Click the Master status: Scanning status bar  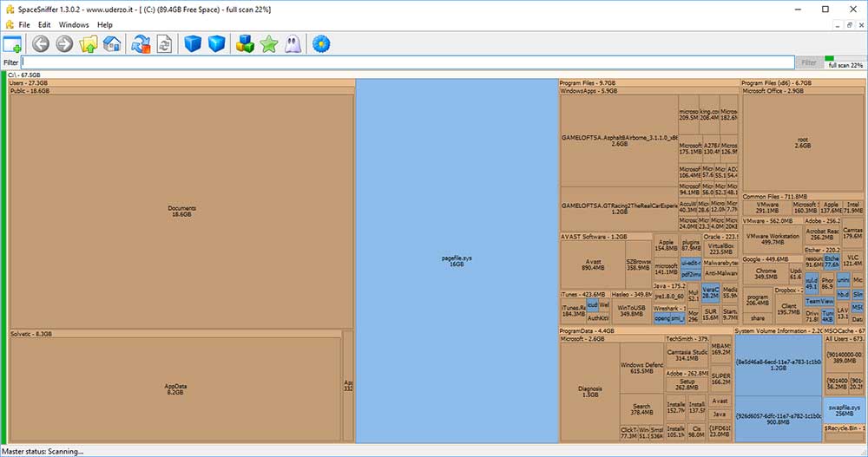click(x=43, y=452)
